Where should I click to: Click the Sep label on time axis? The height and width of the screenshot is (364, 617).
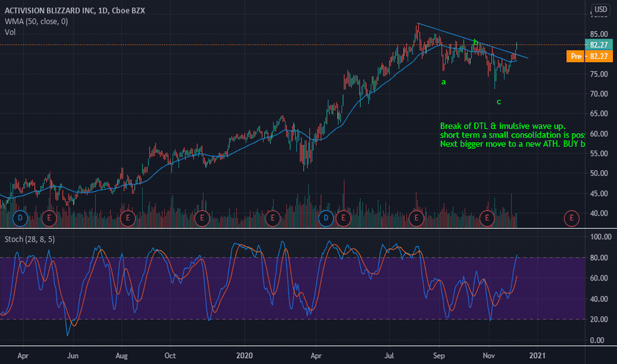coord(439,356)
